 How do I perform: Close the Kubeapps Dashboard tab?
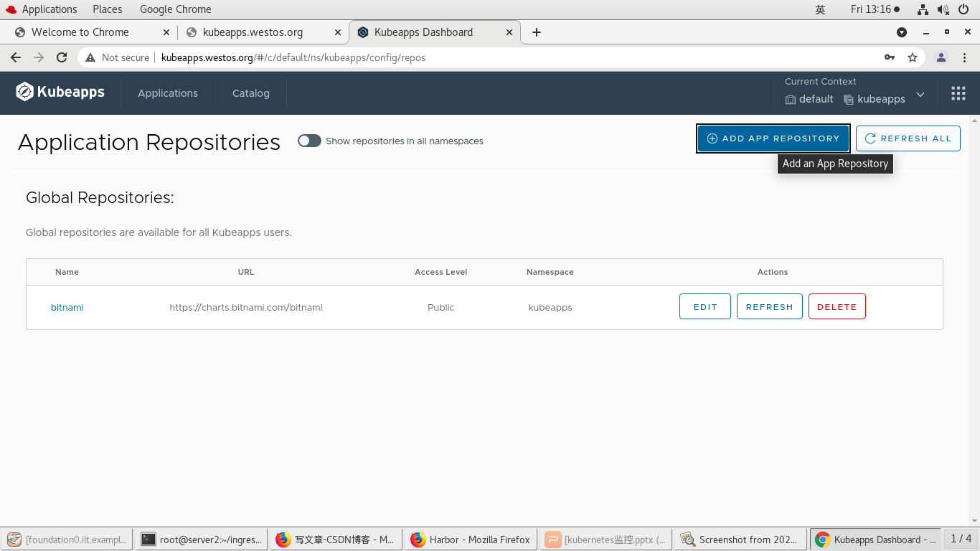click(509, 32)
